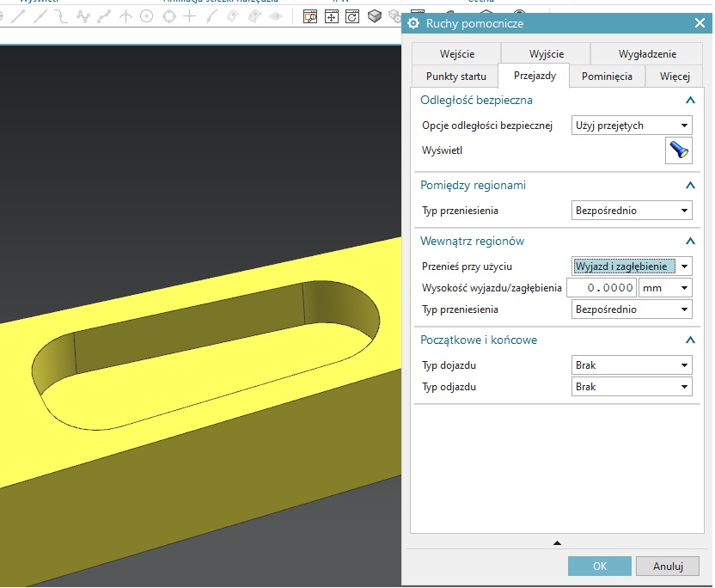This screenshot has width=715, height=588.
Task: Enable the defining point snap icon
Action: click(x=104, y=17)
